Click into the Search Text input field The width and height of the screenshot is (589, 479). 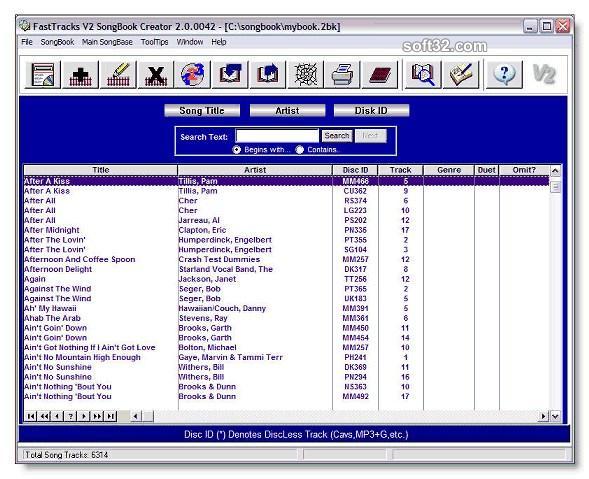pyautogui.click(x=277, y=136)
